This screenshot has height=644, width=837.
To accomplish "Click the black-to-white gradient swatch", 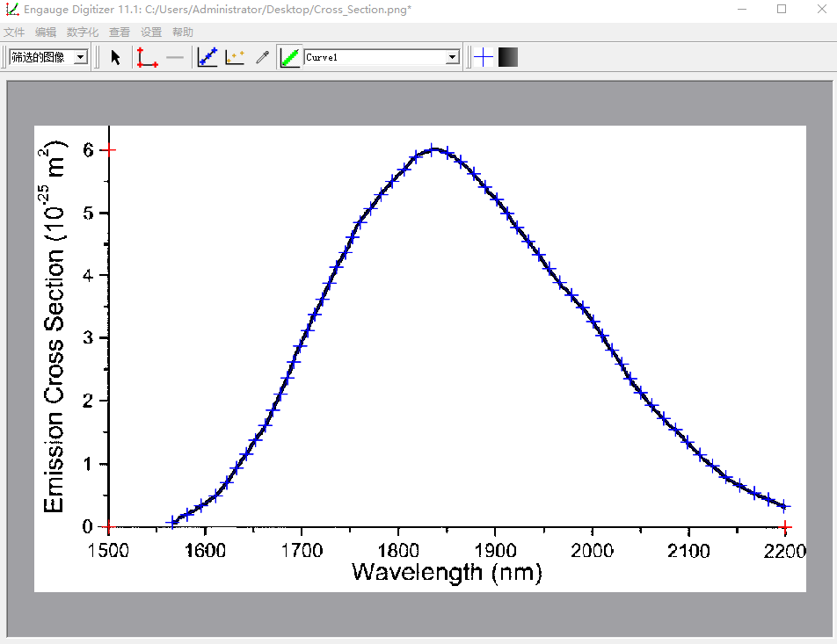I will click(508, 57).
